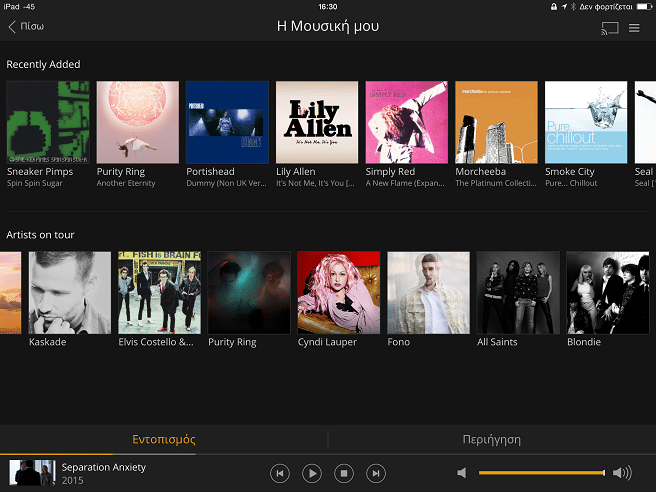The image size is (656, 492).
Task: Select the 'Blondie' artist label
Action: (584, 342)
